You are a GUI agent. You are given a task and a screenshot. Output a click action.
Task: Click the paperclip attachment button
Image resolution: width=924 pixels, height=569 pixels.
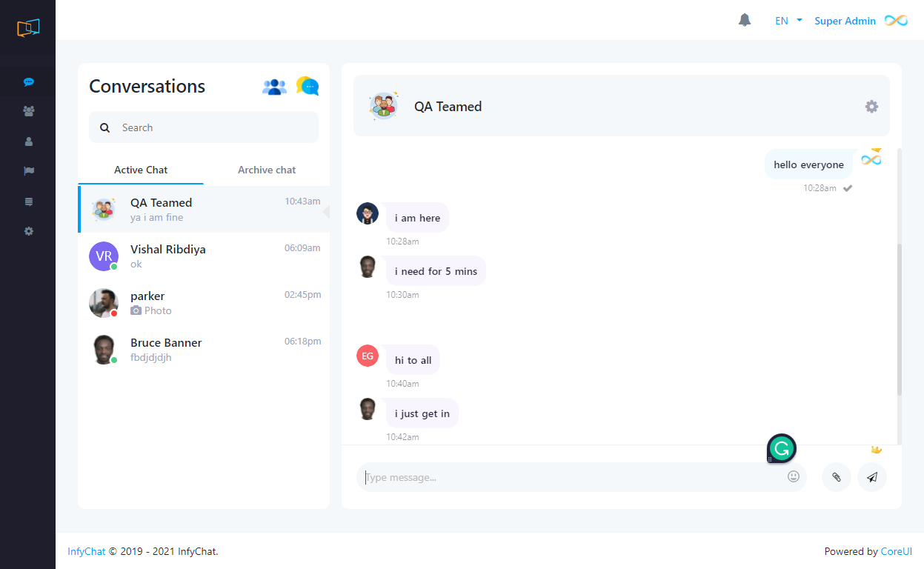(x=836, y=477)
